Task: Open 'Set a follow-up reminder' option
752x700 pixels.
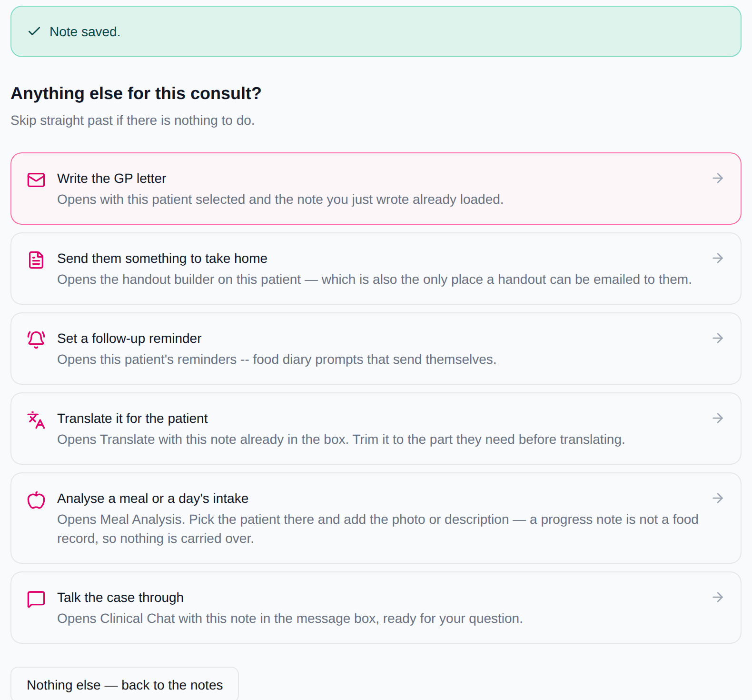Action: click(x=129, y=339)
